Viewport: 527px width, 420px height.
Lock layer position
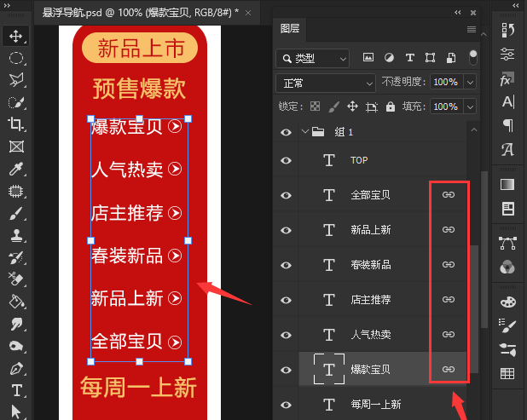(352, 106)
